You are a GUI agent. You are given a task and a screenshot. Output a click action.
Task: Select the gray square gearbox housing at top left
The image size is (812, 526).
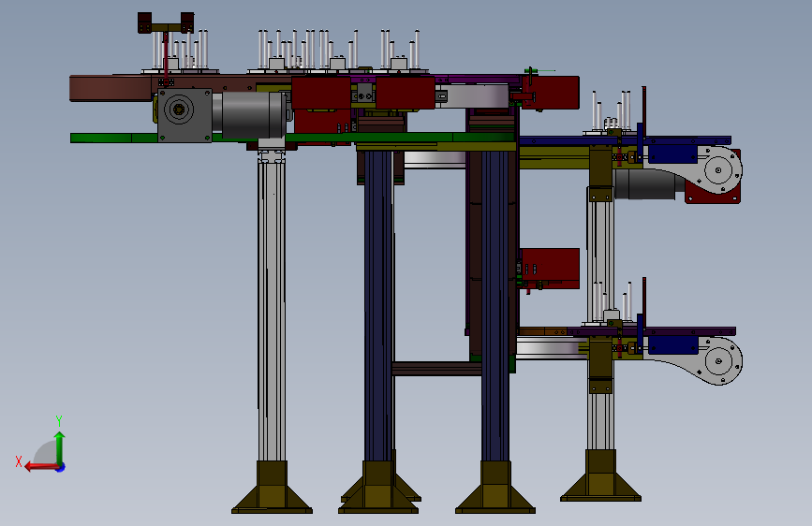click(185, 115)
